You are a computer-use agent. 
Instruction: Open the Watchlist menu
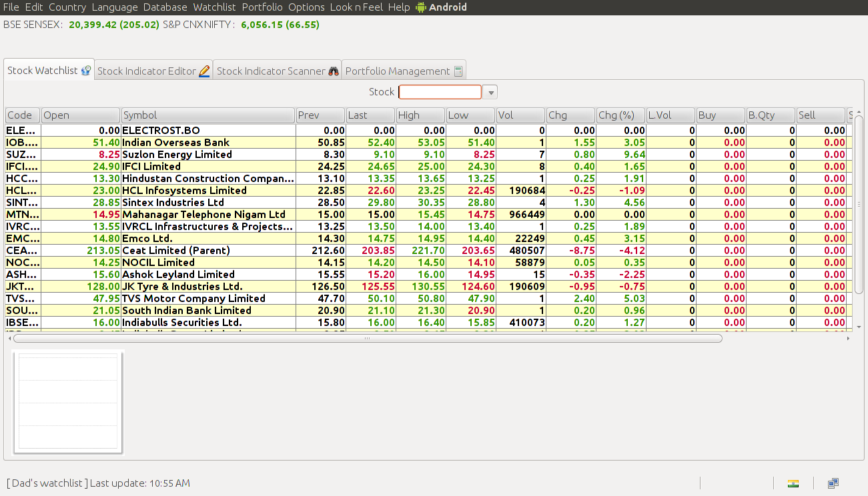tap(214, 7)
